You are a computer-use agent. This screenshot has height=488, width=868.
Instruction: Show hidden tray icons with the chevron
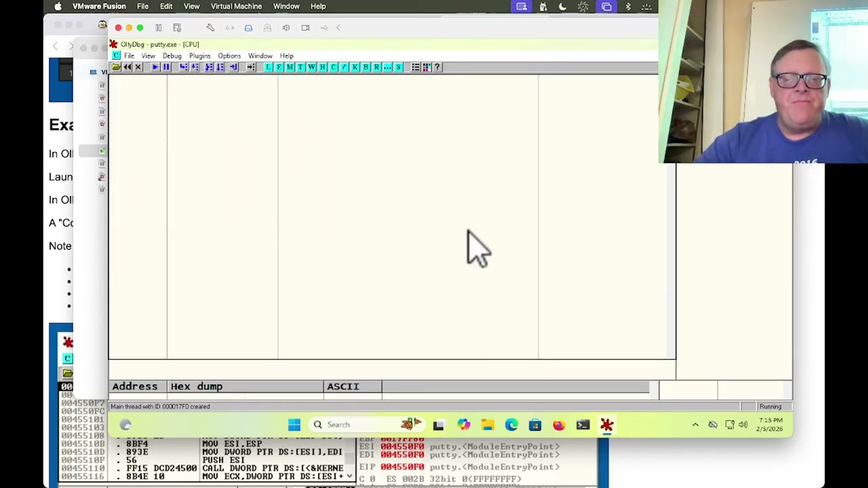[x=695, y=425]
